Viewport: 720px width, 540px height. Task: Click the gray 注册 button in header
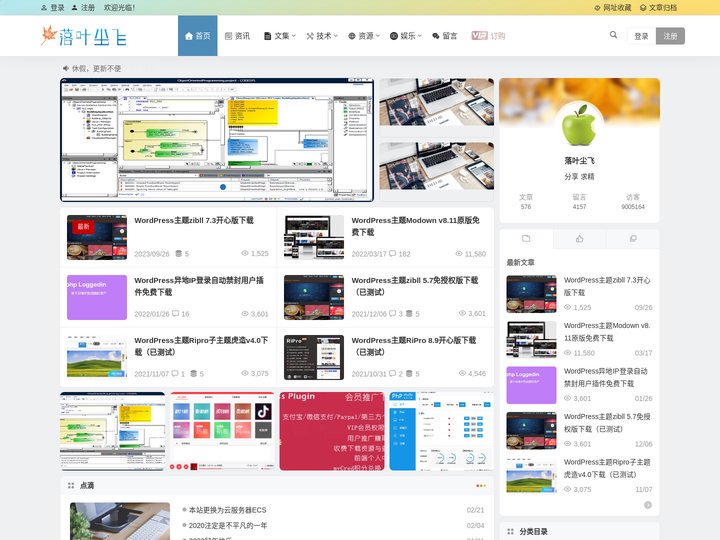670,36
